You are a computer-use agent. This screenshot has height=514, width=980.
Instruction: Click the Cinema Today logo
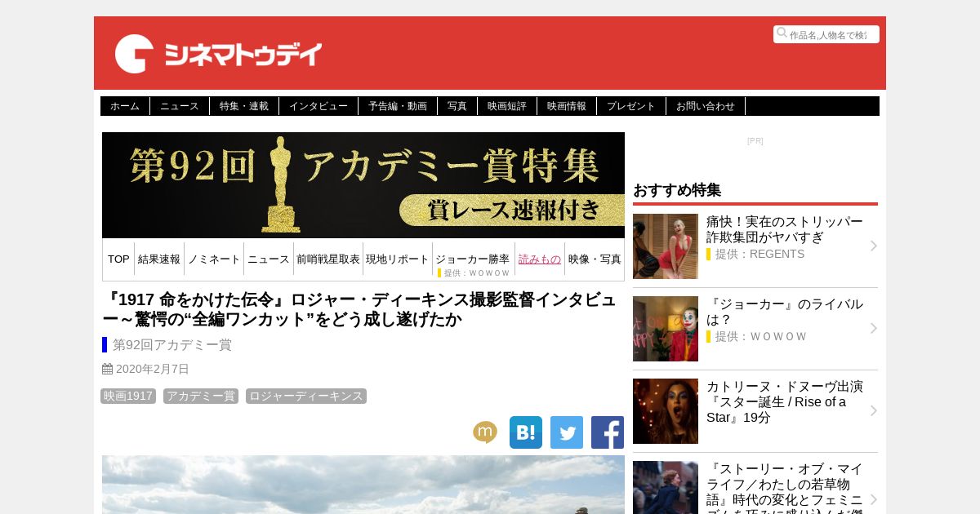[218, 54]
